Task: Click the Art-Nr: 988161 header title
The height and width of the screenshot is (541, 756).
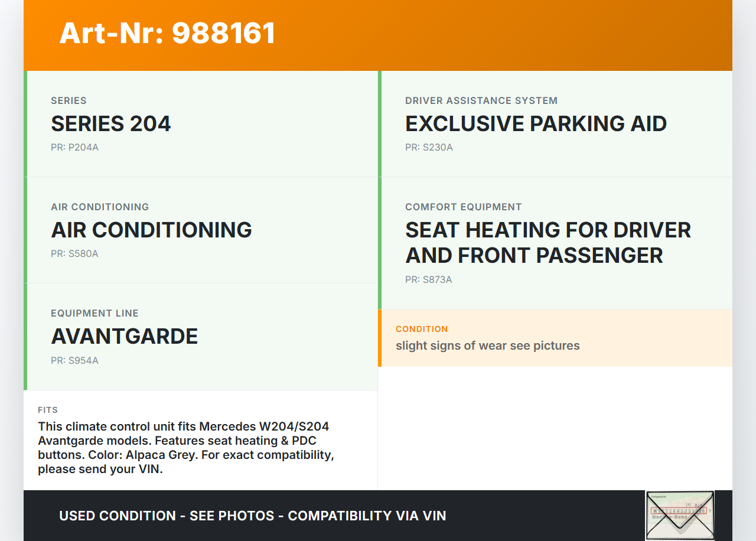Action: coord(167,33)
